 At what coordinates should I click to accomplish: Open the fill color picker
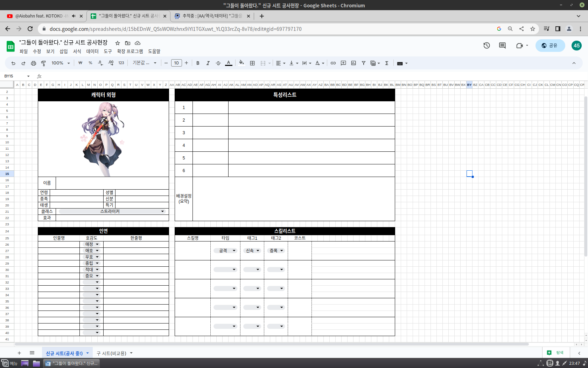[241, 63]
